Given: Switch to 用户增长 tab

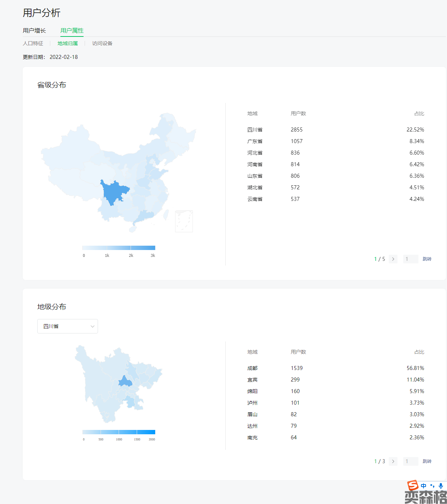Looking at the screenshot, I should tap(34, 31).
